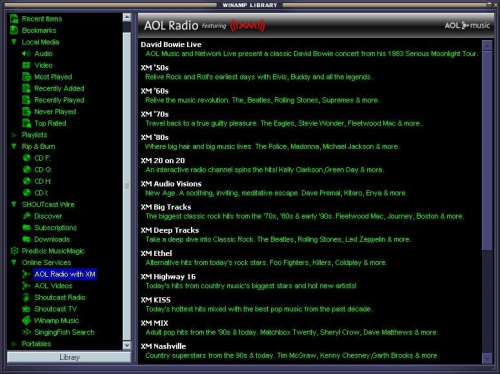Collapse the Online Services node
This screenshot has width=500, height=374.
point(14,263)
